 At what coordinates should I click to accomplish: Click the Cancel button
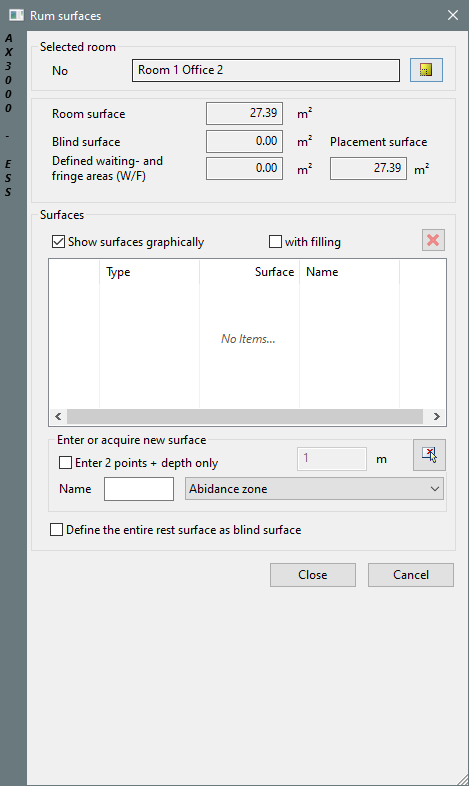click(411, 575)
